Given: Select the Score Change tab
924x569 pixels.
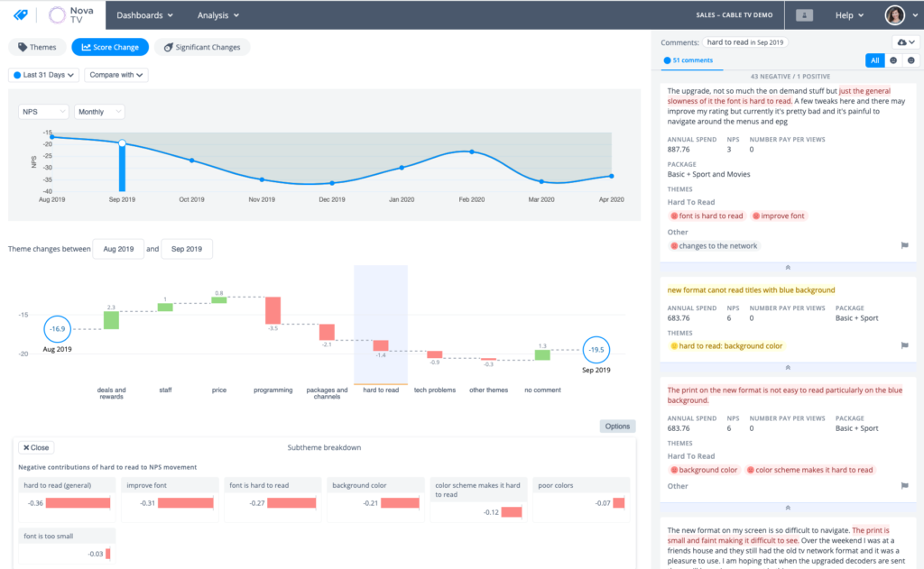Looking at the screenshot, I should point(110,47).
